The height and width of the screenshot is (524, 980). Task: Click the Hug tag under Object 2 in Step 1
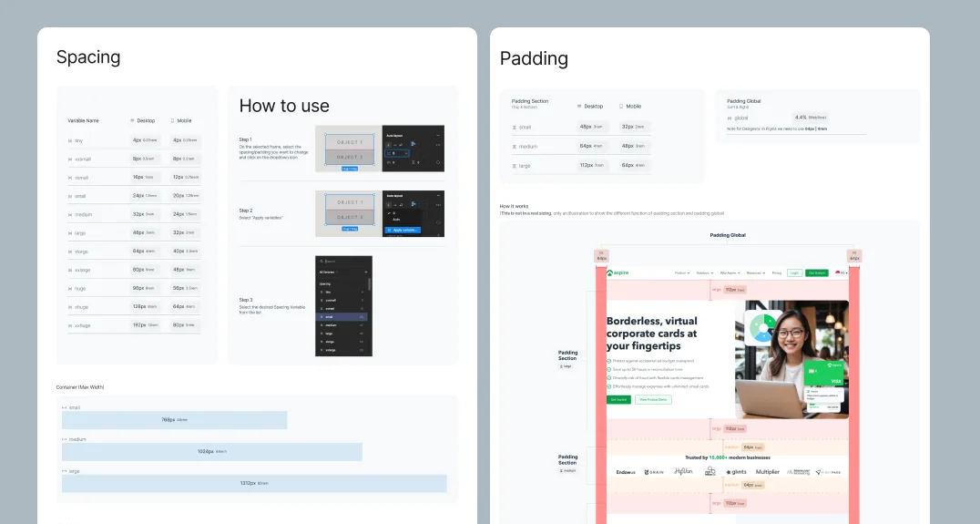point(350,169)
